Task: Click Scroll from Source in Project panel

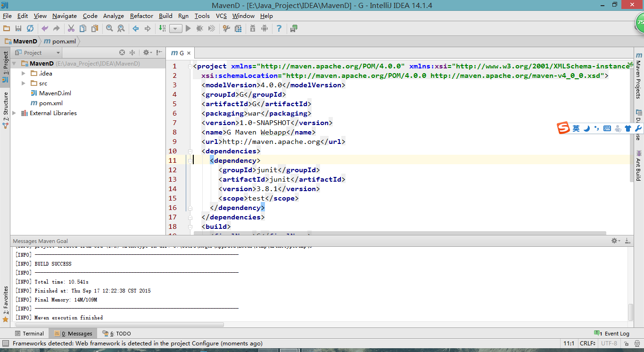Action: click(122, 52)
